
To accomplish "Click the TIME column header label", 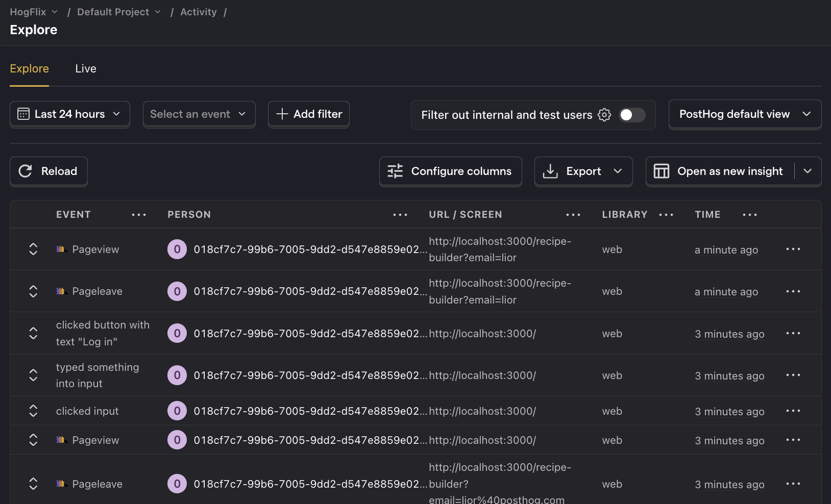I will [x=707, y=215].
